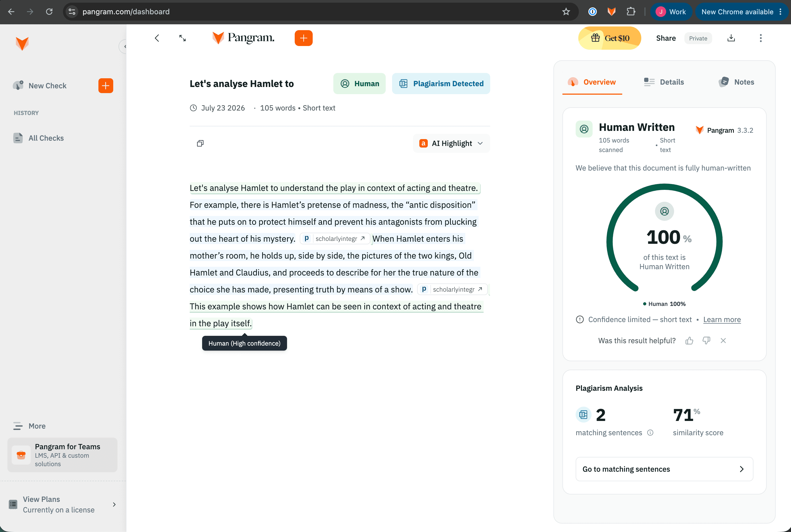Click the Pangram logo in header
The width and height of the screenshot is (791, 532).
[243, 38]
